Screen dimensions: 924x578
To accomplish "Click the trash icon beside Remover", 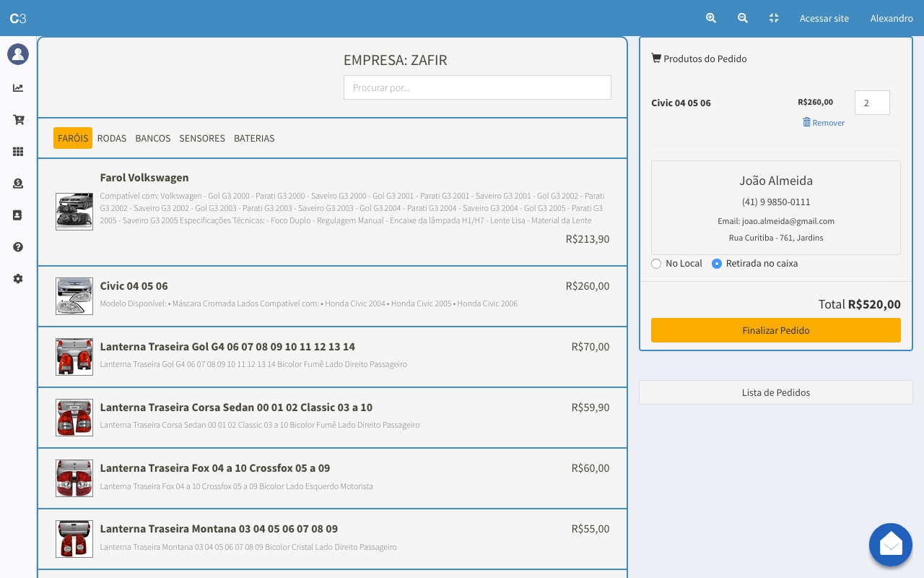I will 806,122.
